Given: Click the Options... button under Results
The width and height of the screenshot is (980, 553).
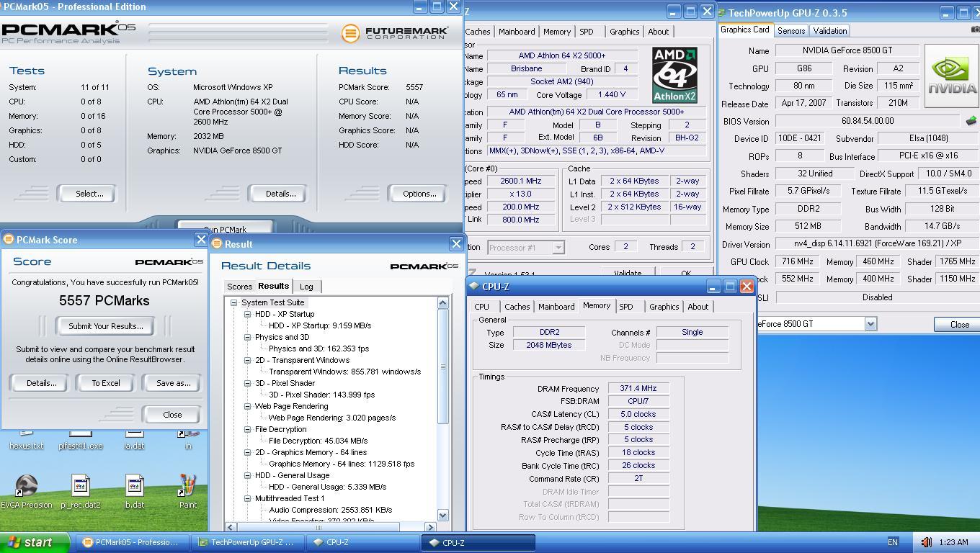Looking at the screenshot, I should 419,194.
